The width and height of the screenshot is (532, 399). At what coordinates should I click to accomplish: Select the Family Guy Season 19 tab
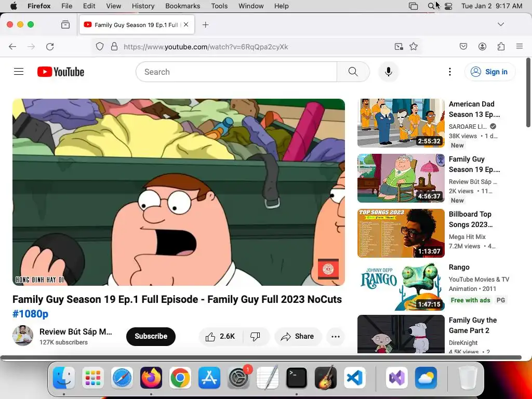(x=137, y=24)
